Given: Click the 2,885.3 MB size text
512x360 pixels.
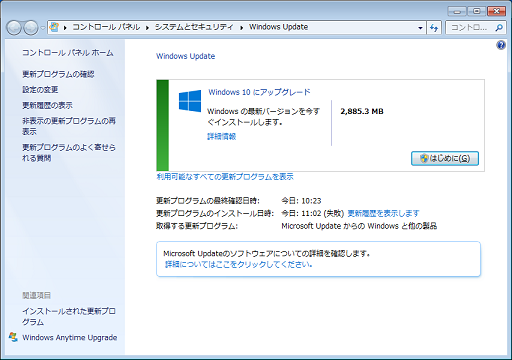Looking at the screenshot, I should tap(362, 111).
